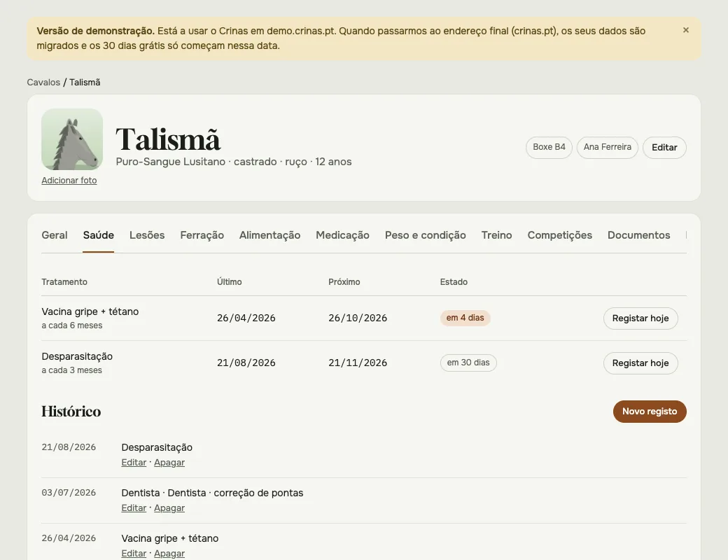Open the Alimentação tab
Image resolution: width=728 pixels, height=560 pixels.
click(x=269, y=235)
